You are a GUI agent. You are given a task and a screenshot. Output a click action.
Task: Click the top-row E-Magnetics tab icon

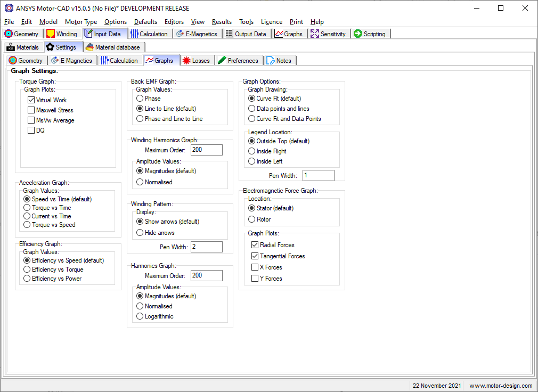pyautogui.click(x=180, y=34)
